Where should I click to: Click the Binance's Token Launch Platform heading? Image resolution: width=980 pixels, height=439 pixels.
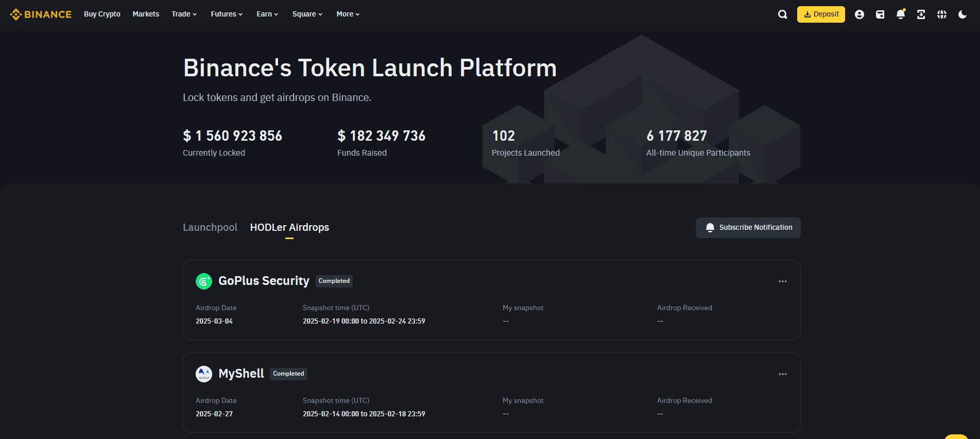click(x=370, y=67)
